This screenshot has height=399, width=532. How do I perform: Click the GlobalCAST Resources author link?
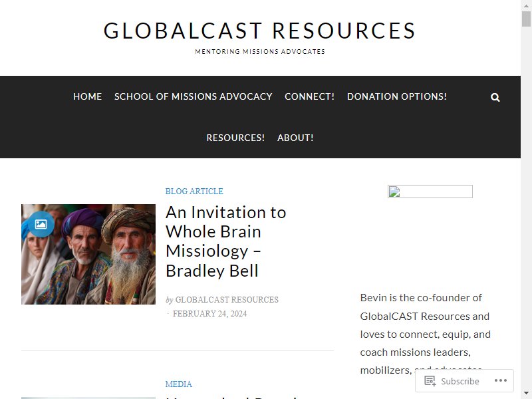pos(227,300)
